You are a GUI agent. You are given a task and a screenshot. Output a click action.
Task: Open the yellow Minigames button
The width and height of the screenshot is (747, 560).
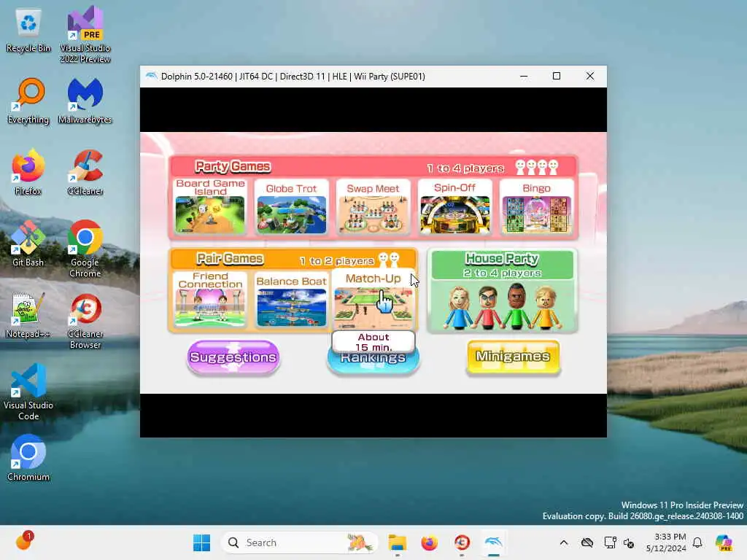click(513, 356)
